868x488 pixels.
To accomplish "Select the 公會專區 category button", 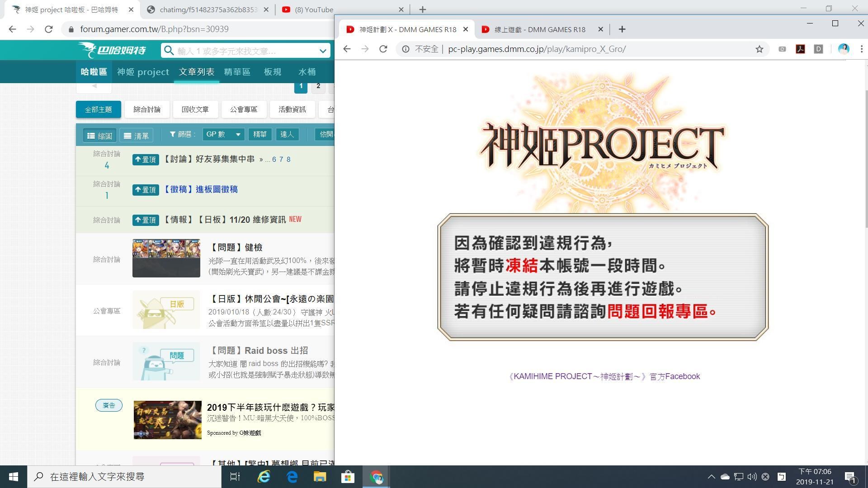I will pyautogui.click(x=244, y=109).
